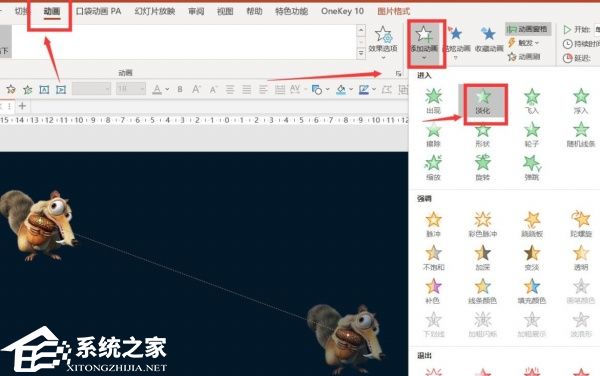Viewport: 600px width, 376px height.
Task: Apply the 脉冲 emphasis effect
Action: (x=433, y=224)
